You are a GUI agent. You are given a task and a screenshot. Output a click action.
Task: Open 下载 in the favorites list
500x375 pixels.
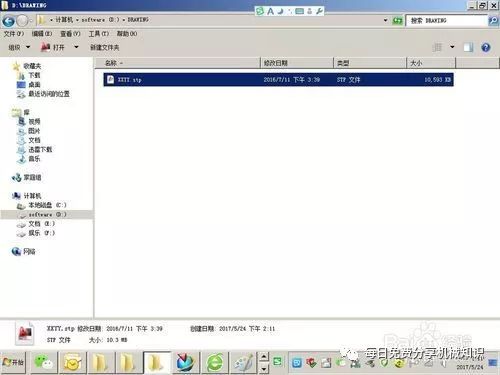coord(34,75)
